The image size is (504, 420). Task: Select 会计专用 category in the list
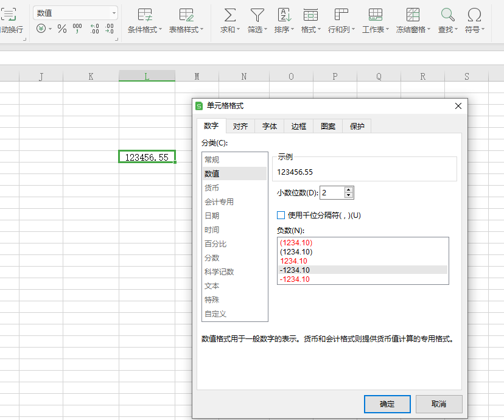[x=234, y=202]
